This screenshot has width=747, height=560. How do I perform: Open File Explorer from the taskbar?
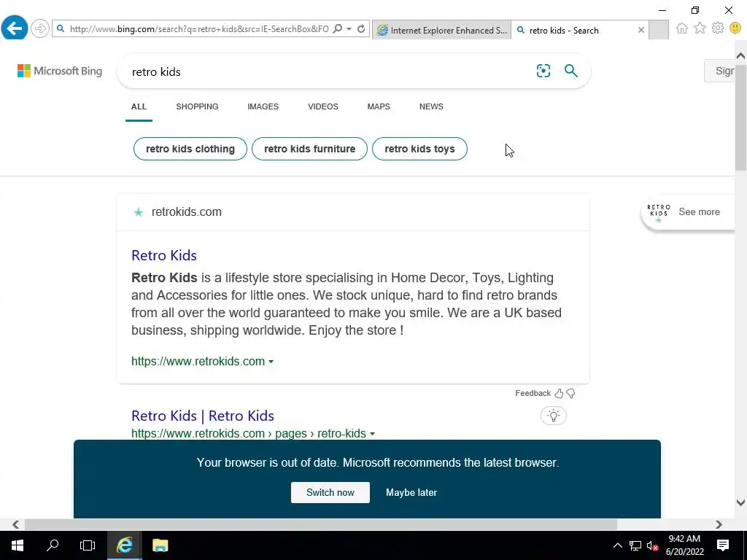pyautogui.click(x=160, y=545)
